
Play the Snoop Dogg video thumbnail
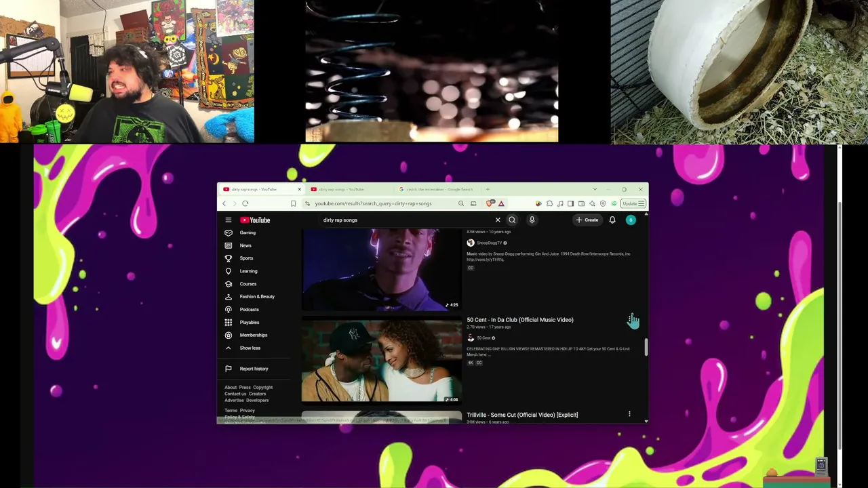pos(382,270)
